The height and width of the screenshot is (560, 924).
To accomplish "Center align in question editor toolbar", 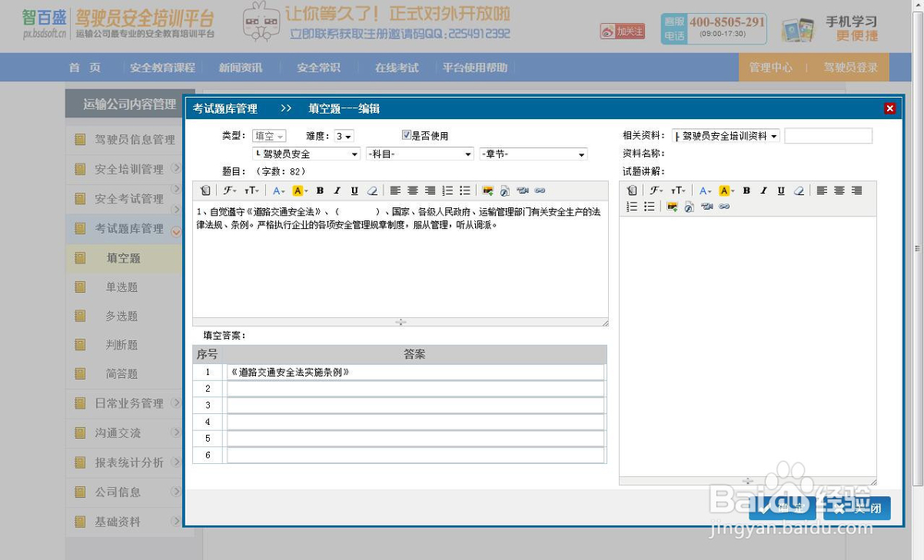I will 412,190.
